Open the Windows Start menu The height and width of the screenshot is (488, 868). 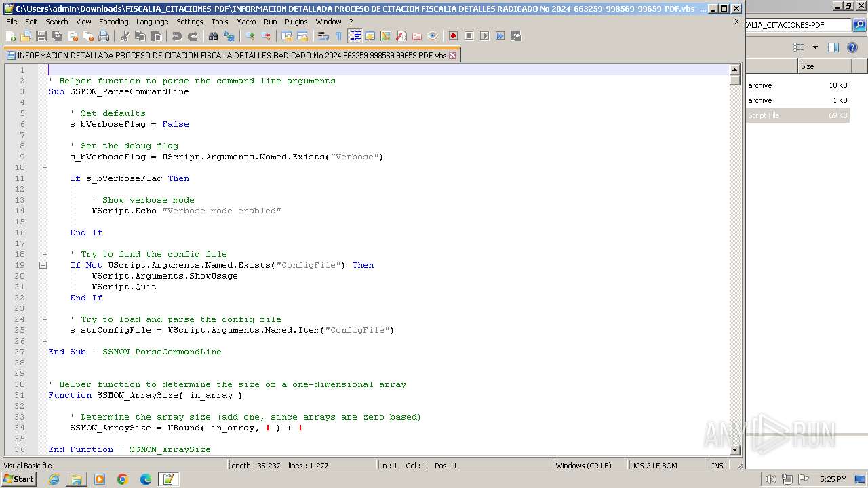coord(19,479)
